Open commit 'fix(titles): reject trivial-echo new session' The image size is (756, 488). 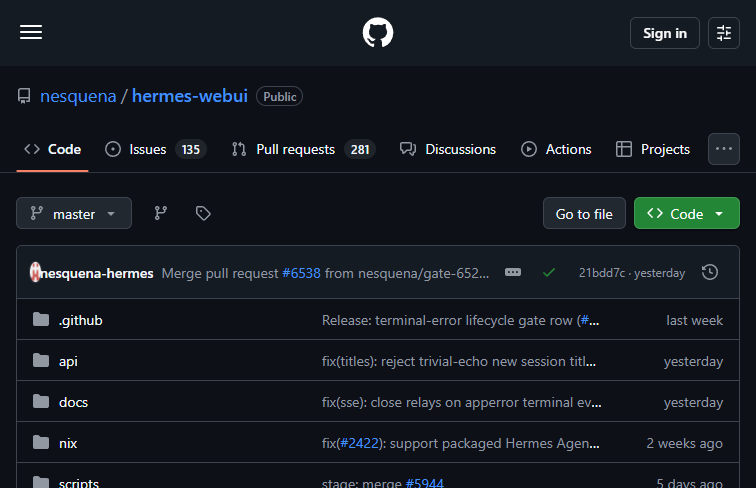[x=459, y=361]
